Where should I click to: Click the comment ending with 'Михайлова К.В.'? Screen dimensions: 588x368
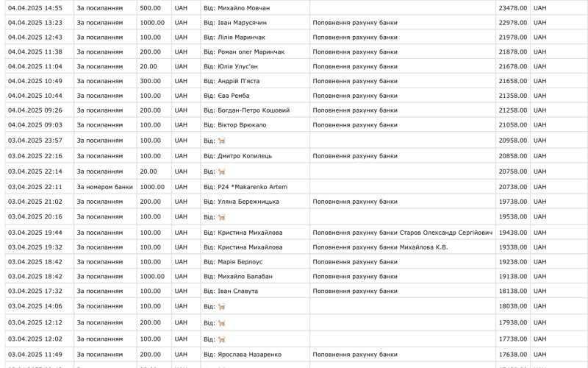pyautogui.click(x=380, y=247)
